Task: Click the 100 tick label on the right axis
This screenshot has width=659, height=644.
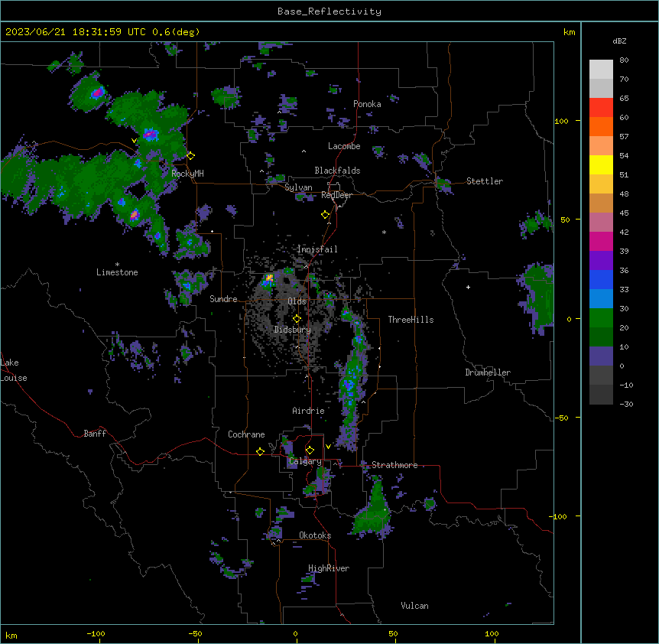Action: point(561,121)
